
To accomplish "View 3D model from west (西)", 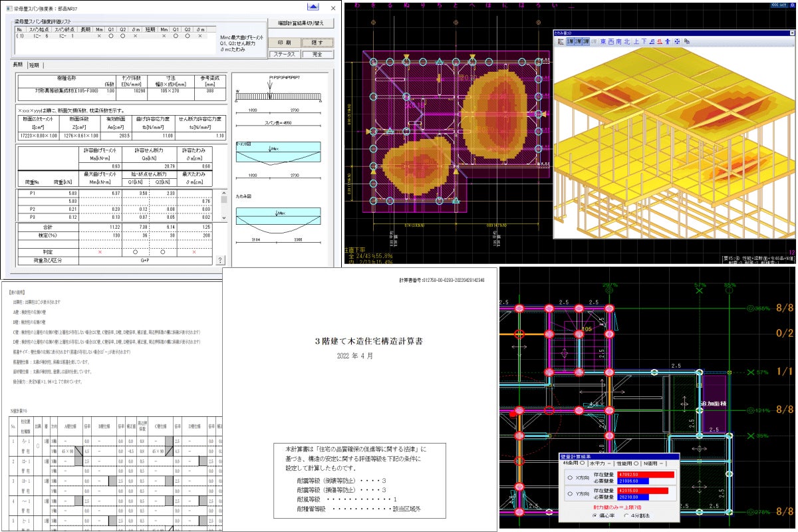I will point(611,42).
